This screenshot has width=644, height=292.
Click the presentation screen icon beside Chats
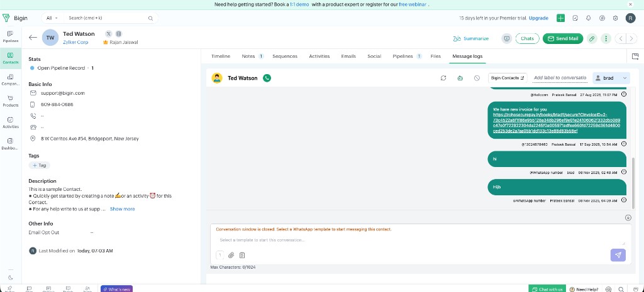[507, 38]
